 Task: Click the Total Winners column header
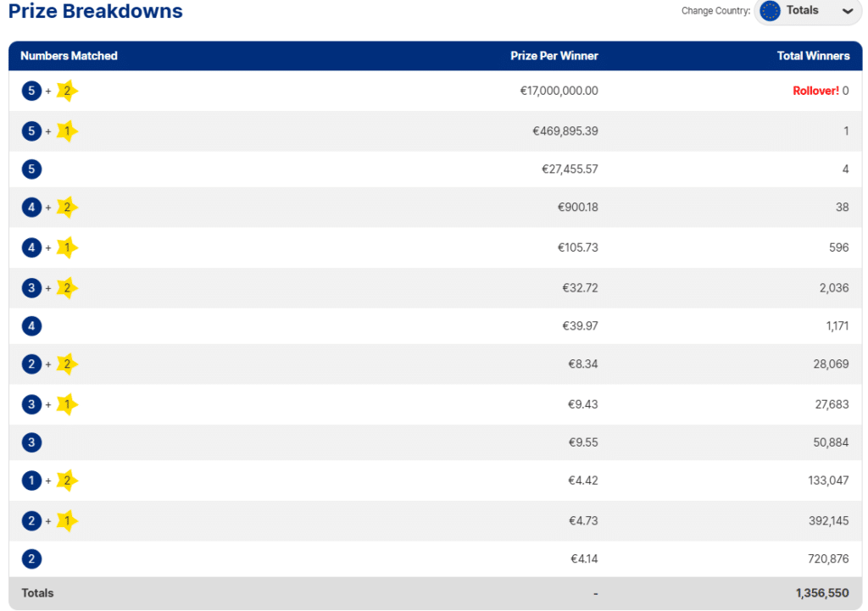813,56
